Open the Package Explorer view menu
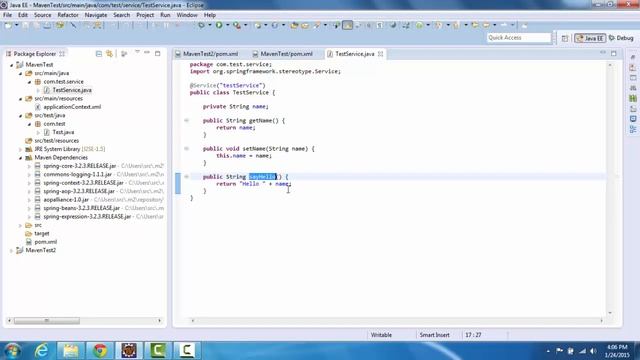 point(137,52)
